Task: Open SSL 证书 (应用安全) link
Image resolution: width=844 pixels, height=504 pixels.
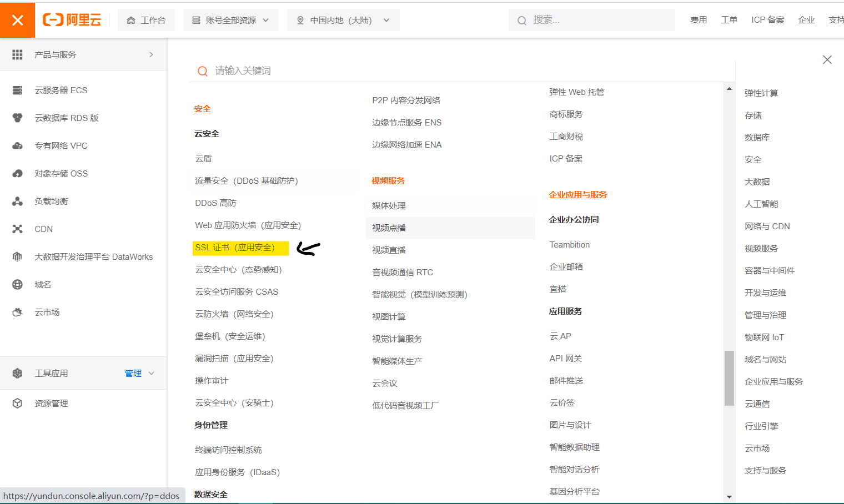Action: 235,248
